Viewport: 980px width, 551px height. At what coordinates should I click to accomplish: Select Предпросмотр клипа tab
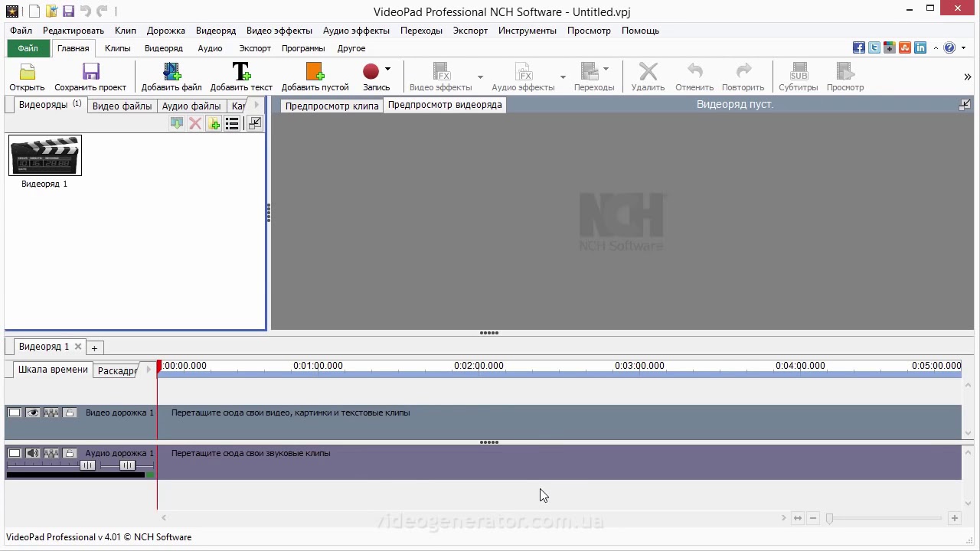332,106
